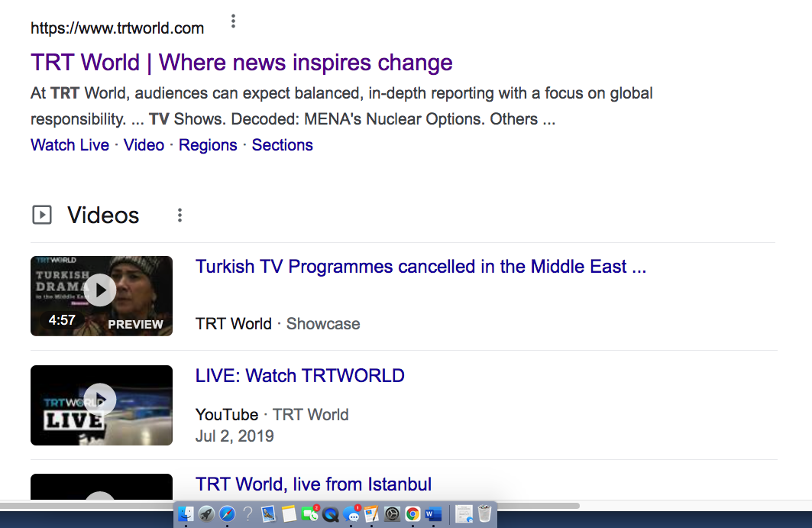Viewport: 812px width, 528px height.
Task: Click the Showcase source label
Action: coord(323,324)
